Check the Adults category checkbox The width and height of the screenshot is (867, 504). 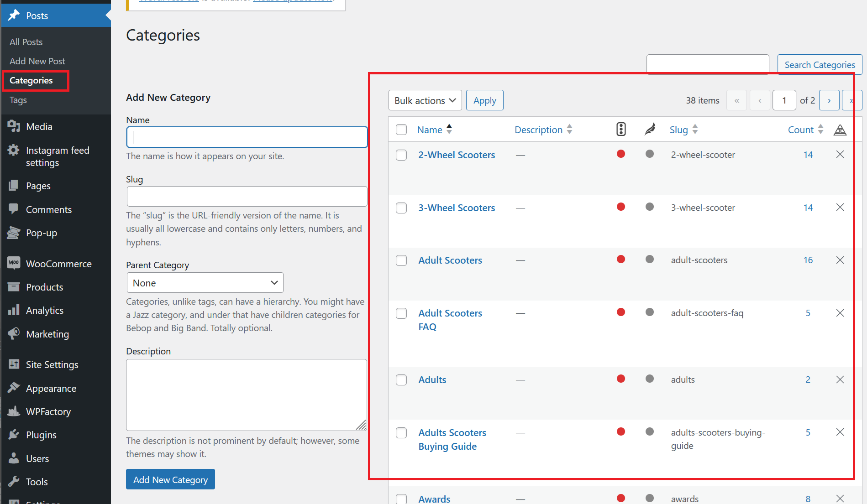(x=401, y=380)
